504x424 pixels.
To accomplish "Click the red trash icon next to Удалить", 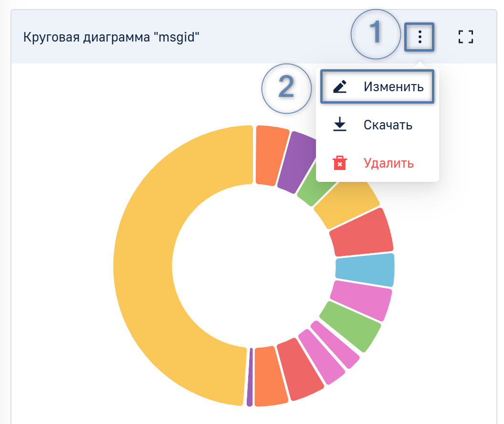I will pos(340,163).
